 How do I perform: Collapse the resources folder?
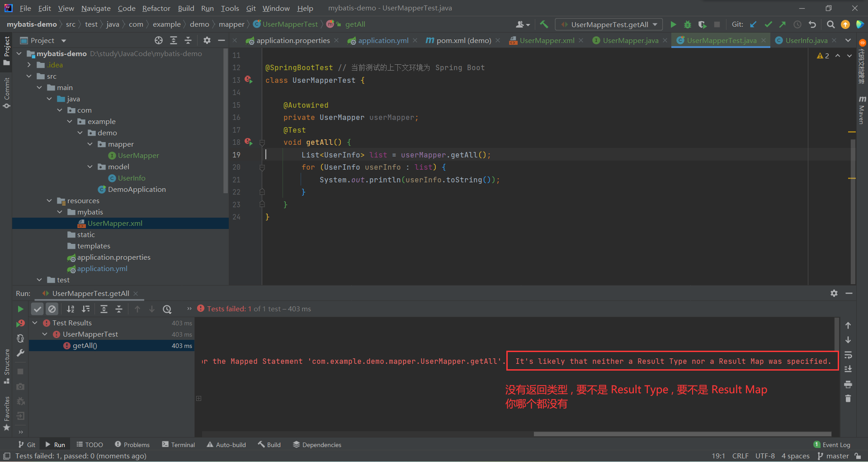pos(49,200)
